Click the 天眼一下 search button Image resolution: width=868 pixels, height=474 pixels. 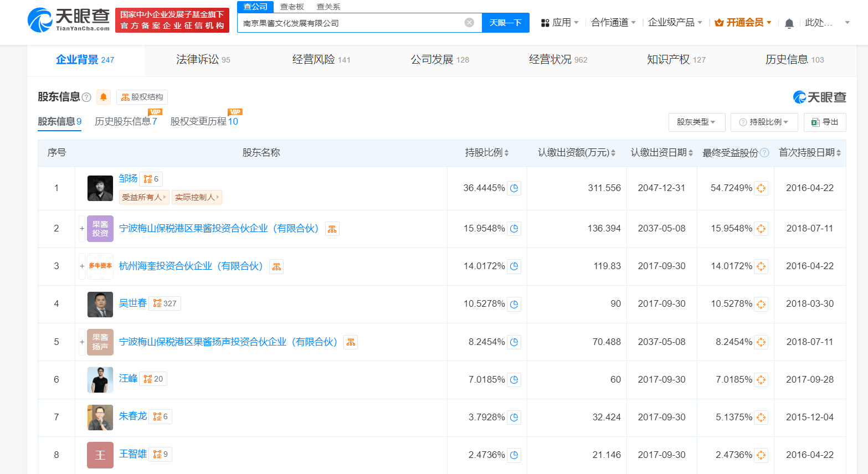click(x=506, y=23)
